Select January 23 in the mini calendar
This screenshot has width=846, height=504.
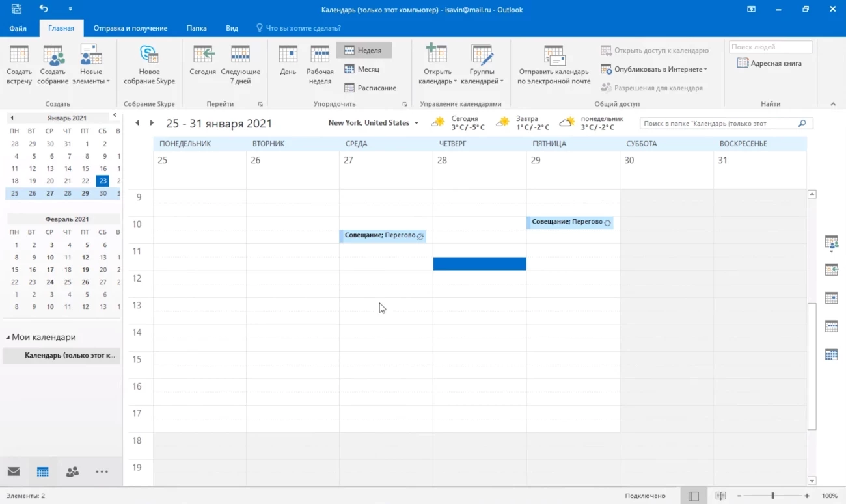coord(103,181)
